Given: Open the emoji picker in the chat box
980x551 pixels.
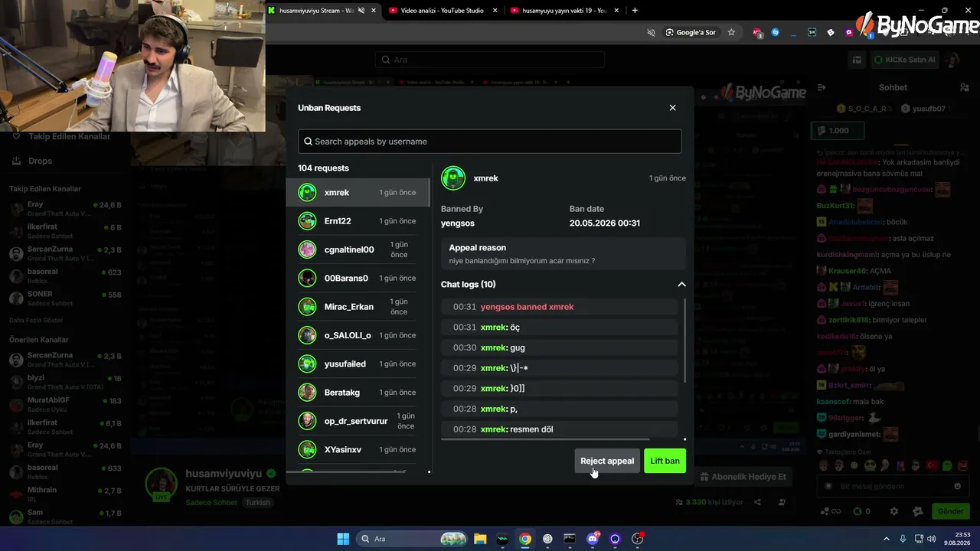Looking at the screenshot, I should (x=957, y=486).
